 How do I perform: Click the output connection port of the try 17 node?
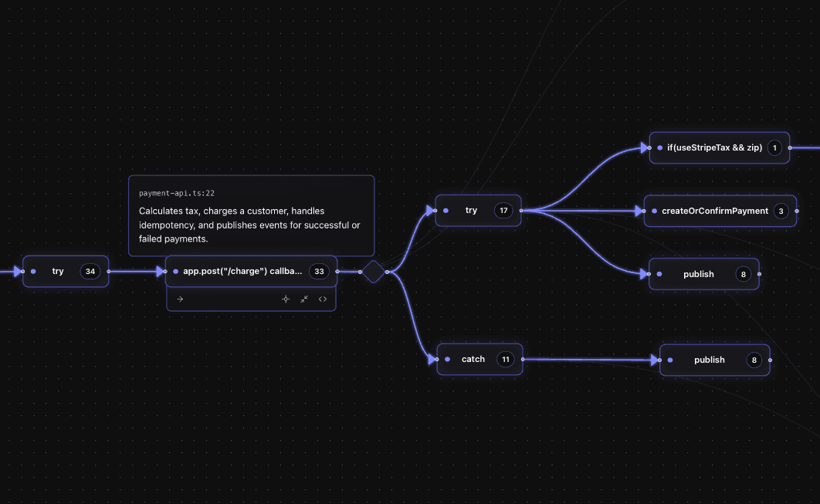[522, 210]
